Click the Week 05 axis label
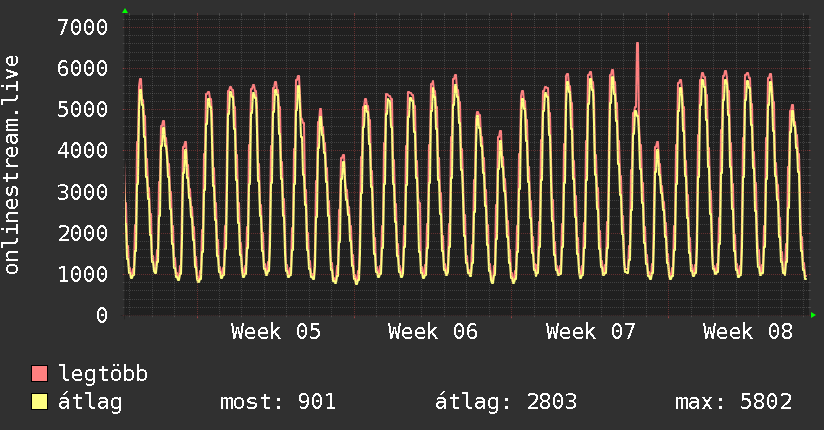The image size is (824, 430). (x=276, y=332)
